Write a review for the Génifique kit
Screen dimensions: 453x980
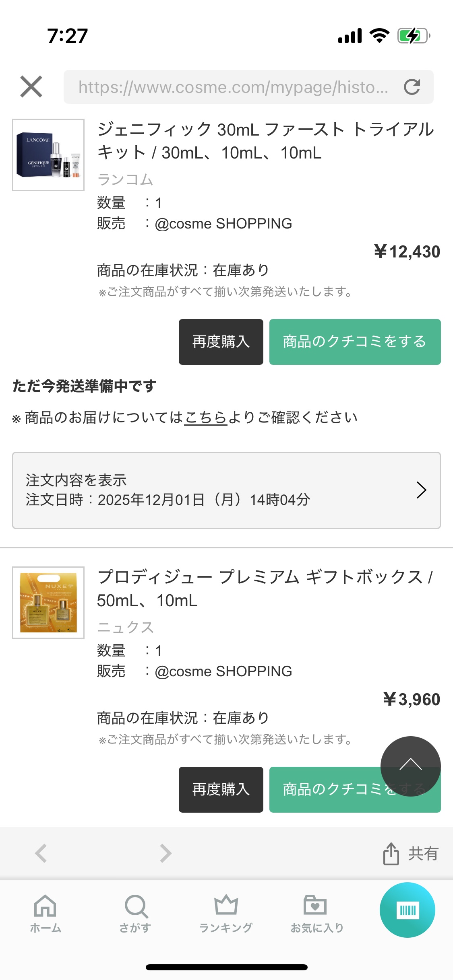coord(354,342)
